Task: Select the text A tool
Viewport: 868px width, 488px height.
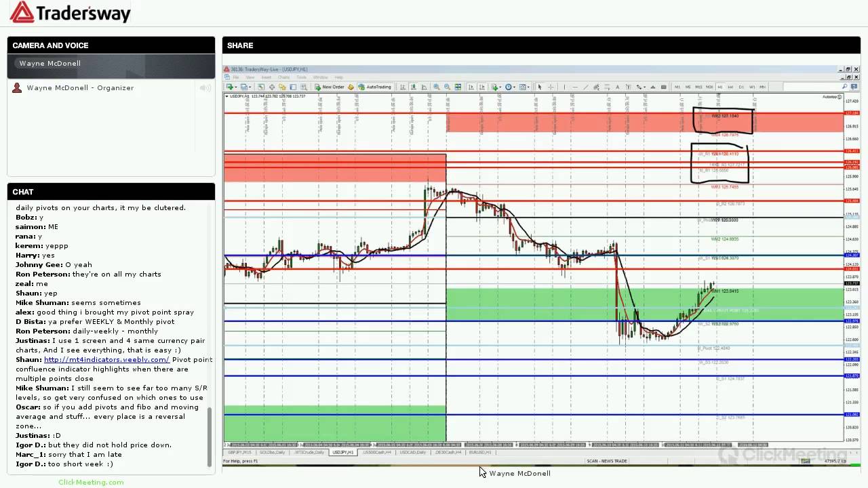Action: point(618,87)
